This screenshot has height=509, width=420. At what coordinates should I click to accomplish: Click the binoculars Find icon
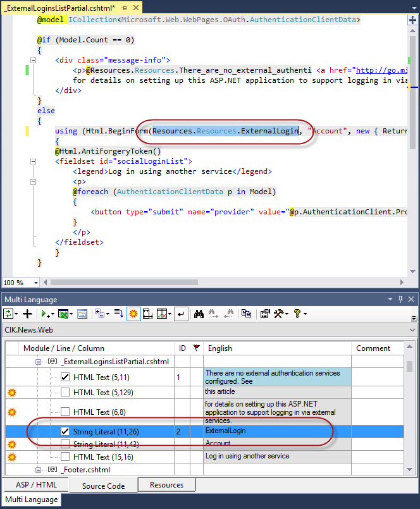pyautogui.click(x=199, y=314)
